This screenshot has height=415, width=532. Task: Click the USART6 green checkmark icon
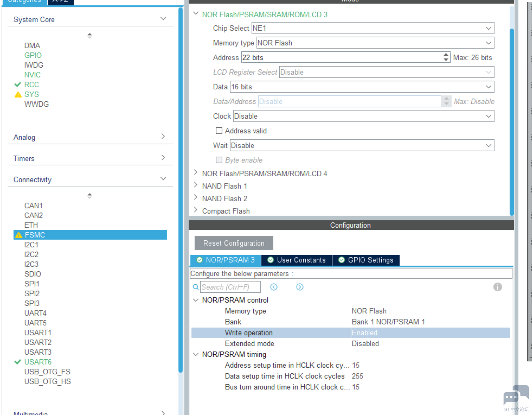[18, 362]
